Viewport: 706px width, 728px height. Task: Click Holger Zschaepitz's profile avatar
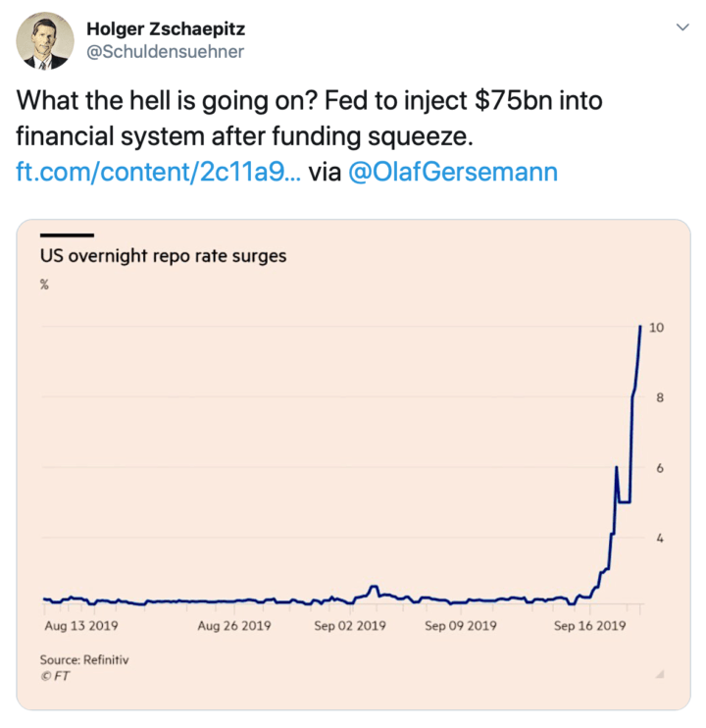coord(45,41)
